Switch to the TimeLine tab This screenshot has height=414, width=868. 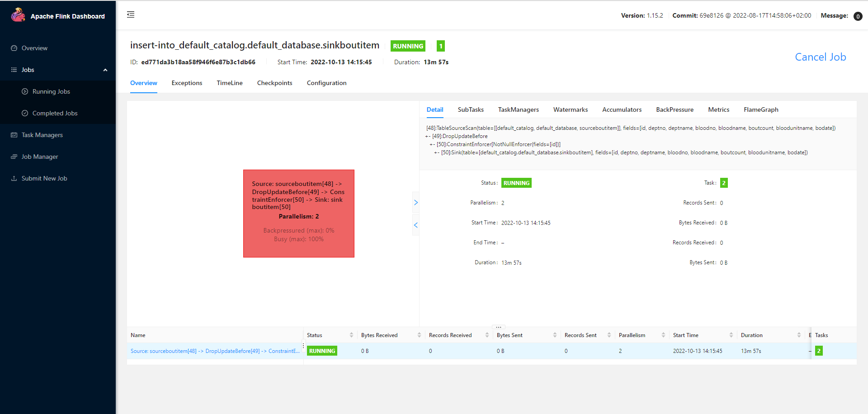coord(230,83)
